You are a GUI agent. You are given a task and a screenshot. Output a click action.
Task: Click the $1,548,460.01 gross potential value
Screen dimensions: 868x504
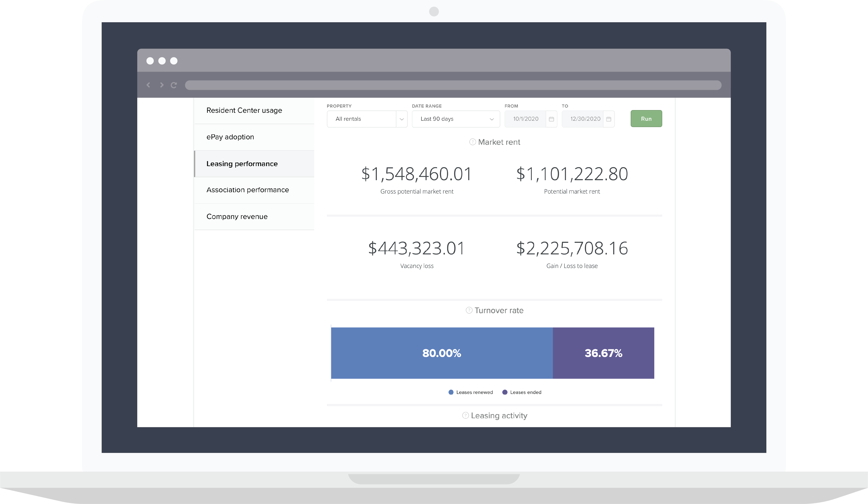point(417,174)
